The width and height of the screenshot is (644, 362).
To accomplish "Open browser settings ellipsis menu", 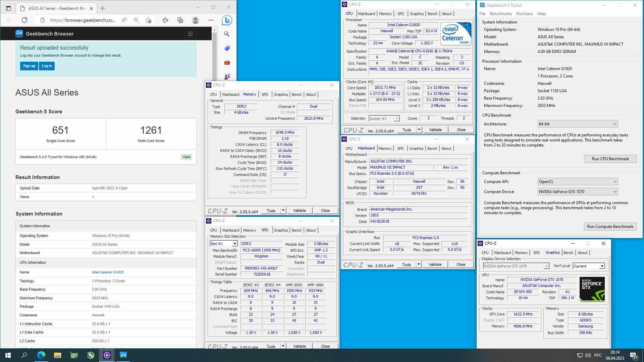I will tap(211, 20).
